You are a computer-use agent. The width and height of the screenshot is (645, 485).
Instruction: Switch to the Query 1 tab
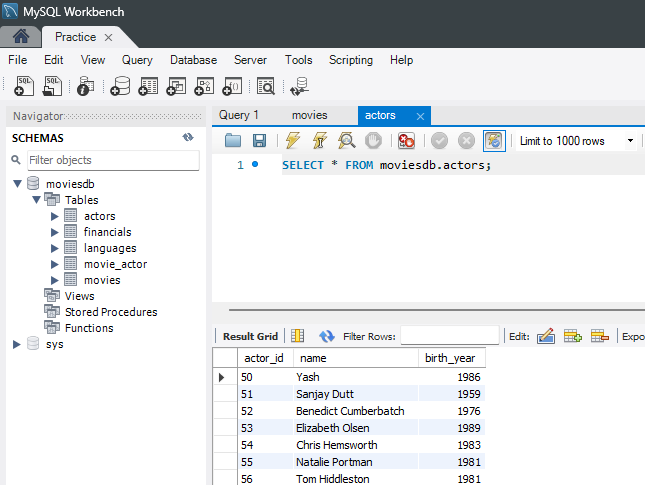coord(239,115)
